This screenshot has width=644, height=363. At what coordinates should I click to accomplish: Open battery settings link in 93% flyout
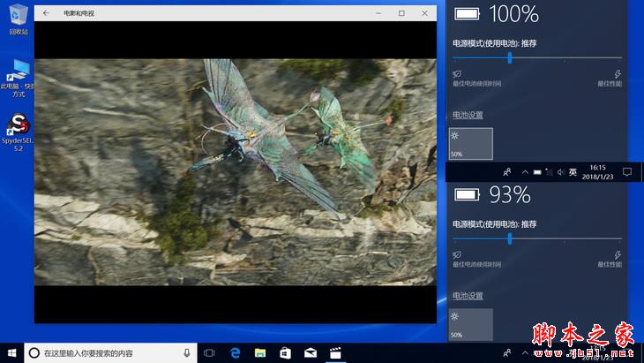click(468, 296)
